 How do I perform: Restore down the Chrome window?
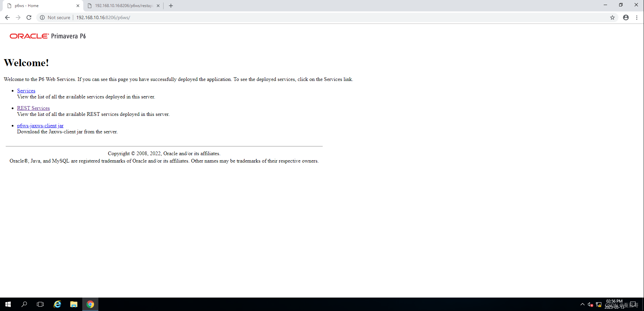tap(621, 5)
